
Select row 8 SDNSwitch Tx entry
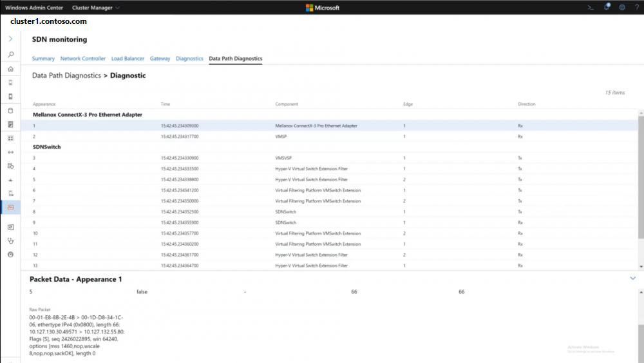[x=329, y=211]
